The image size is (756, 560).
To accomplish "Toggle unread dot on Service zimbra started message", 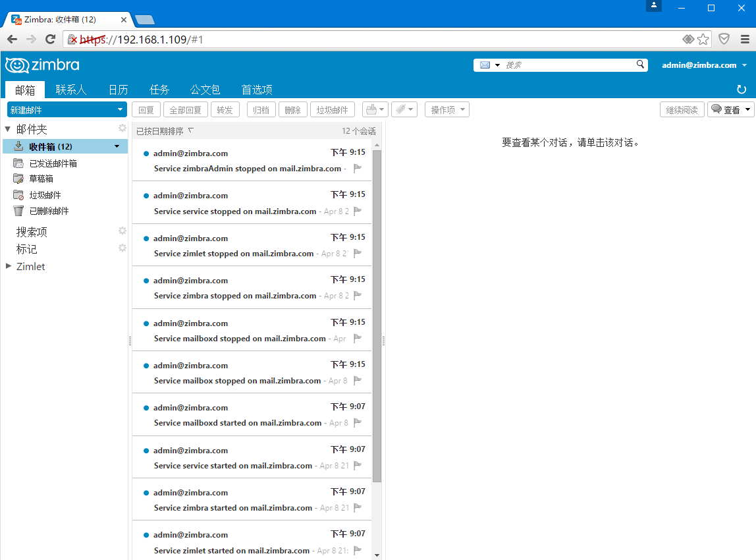I will click(x=146, y=493).
